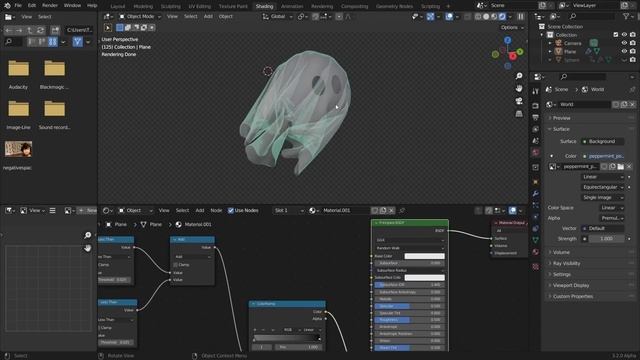
Task: Click Subsurface Color swatch on Principled BSDF
Action: pos(424,278)
